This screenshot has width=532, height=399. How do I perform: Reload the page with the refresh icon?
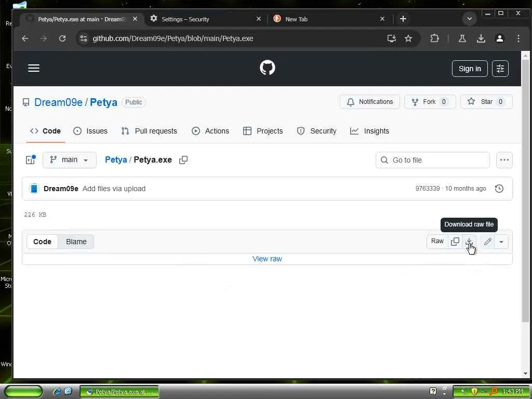pyautogui.click(x=62, y=38)
